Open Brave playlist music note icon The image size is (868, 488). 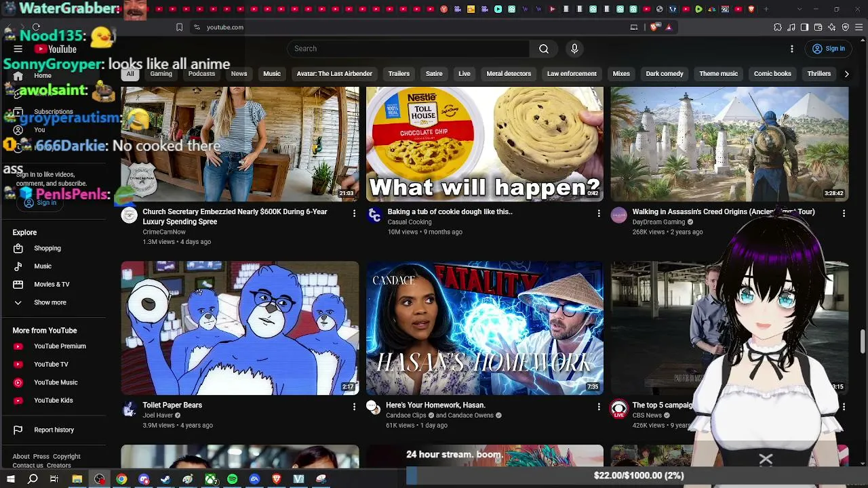click(791, 27)
